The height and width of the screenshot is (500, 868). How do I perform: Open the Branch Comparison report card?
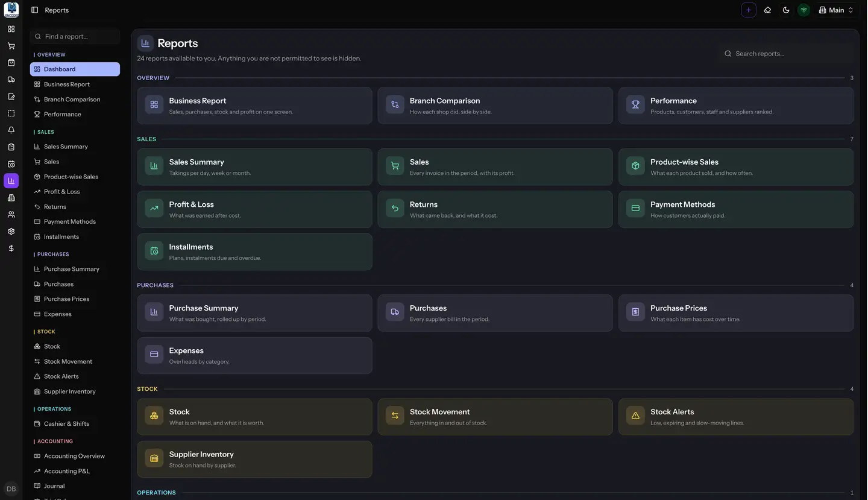pos(495,106)
